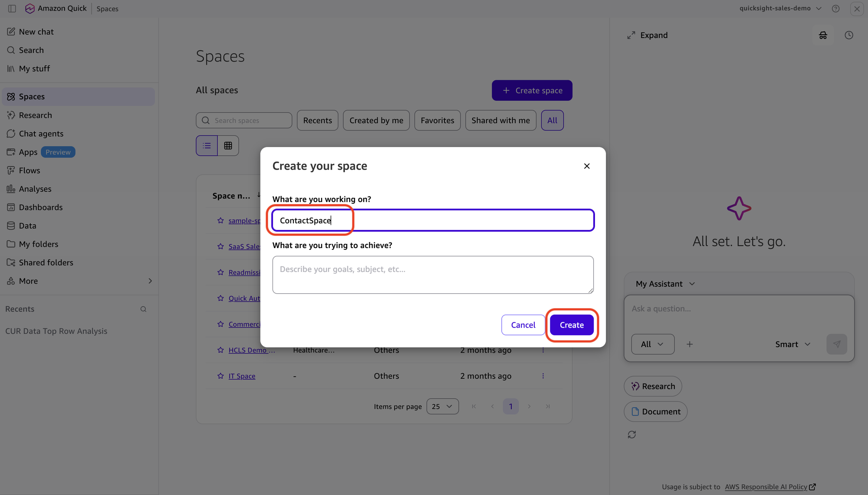Click the send message icon
Viewport: 868px width, 495px height.
coord(837,344)
